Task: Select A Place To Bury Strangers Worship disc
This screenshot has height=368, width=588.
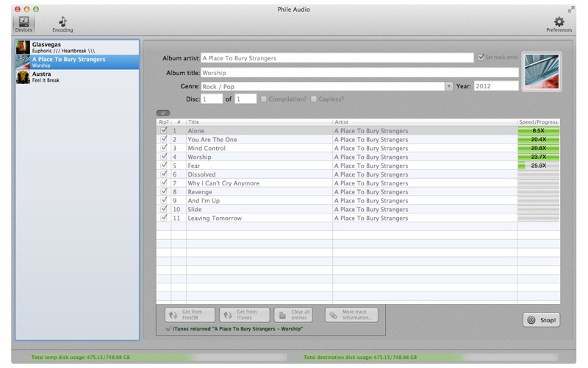Action: (77, 62)
